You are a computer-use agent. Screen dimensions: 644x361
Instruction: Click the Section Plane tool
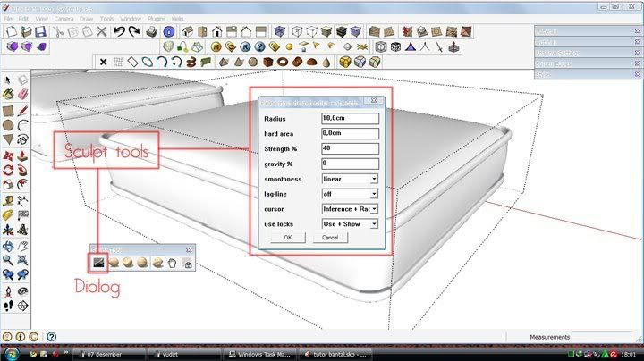22,306
